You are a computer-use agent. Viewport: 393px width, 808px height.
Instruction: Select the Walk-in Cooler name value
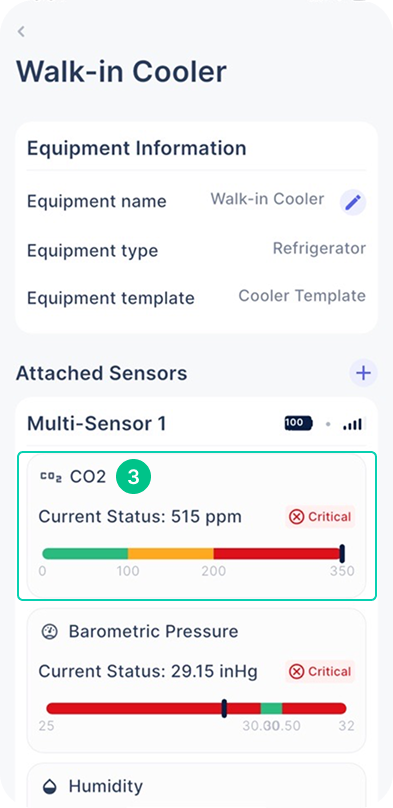point(267,199)
